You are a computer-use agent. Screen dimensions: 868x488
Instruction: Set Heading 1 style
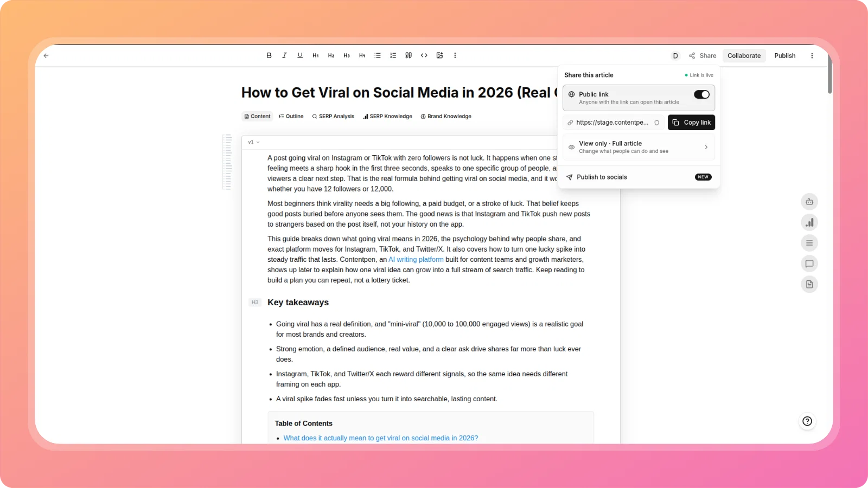click(x=316, y=55)
